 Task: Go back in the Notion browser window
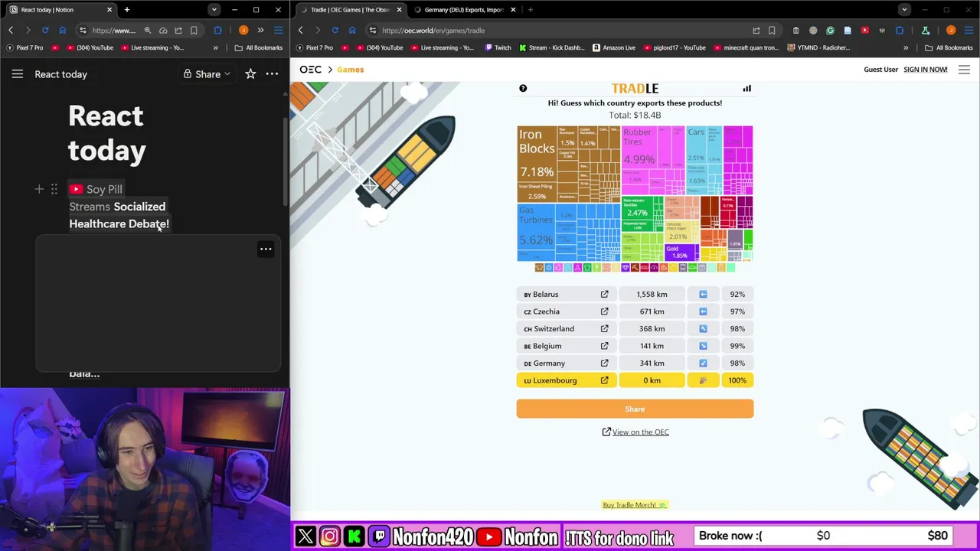pos(11,31)
